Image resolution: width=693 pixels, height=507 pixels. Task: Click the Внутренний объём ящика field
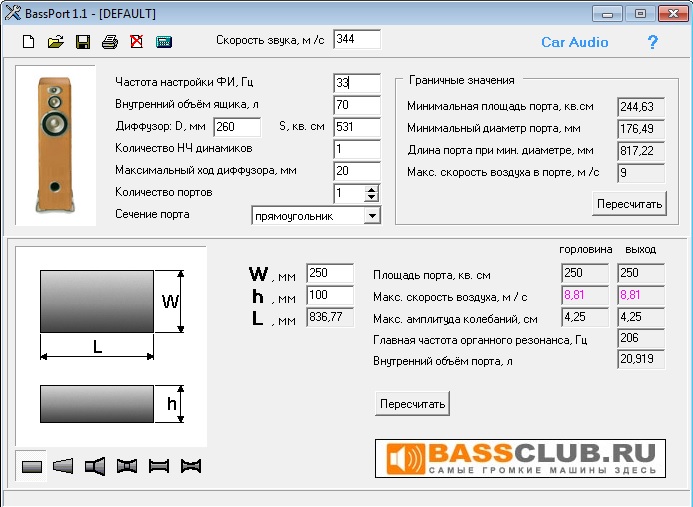357,105
